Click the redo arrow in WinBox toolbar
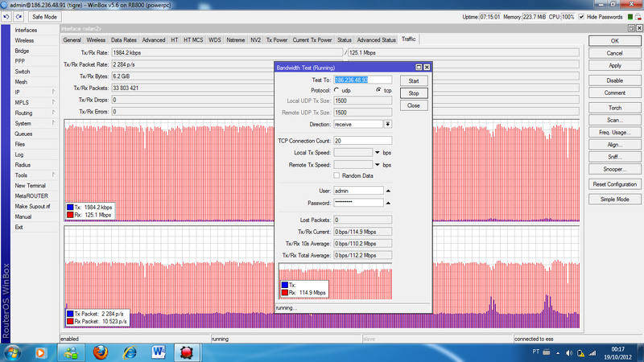Image resolution: width=644 pixels, height=362 pixels. [x=19, y=17]
